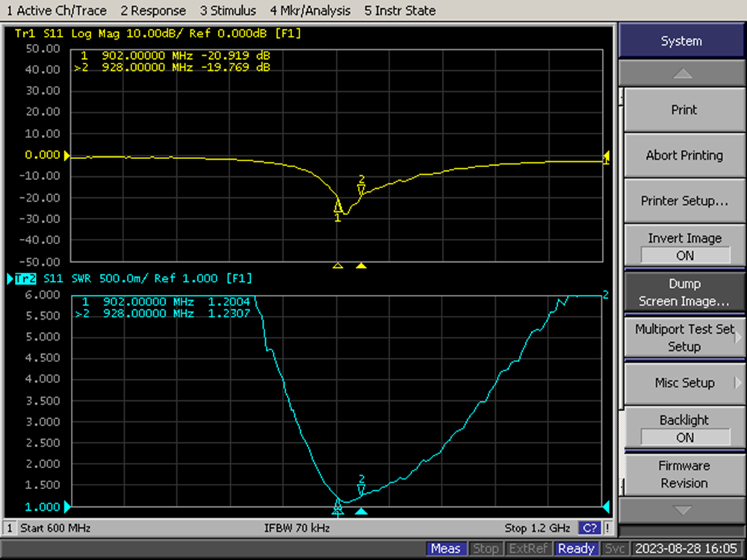Click the C? correction status indicator
Viewport: 747px width, 560px height.
(x=589, y=528)
